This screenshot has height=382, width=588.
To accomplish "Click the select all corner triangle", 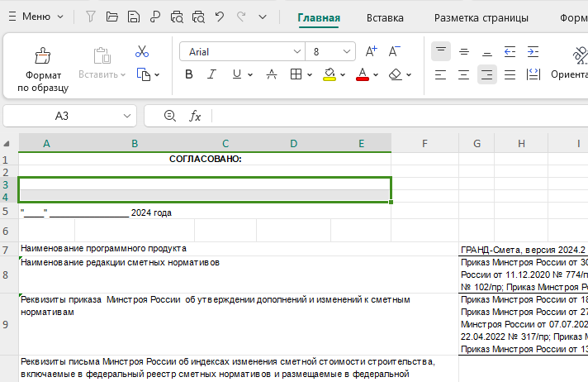I will (x=7, y=144).
